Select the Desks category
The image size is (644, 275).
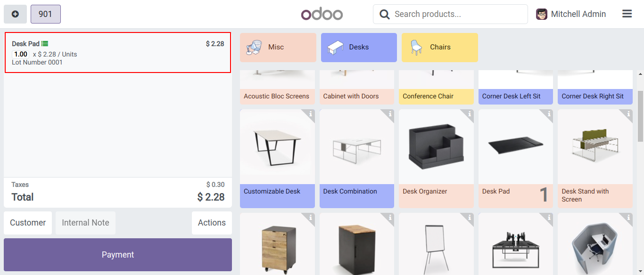click(359, 47)
